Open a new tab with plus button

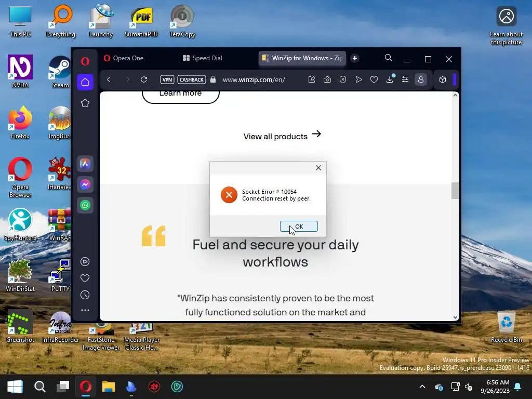[355, 58]
